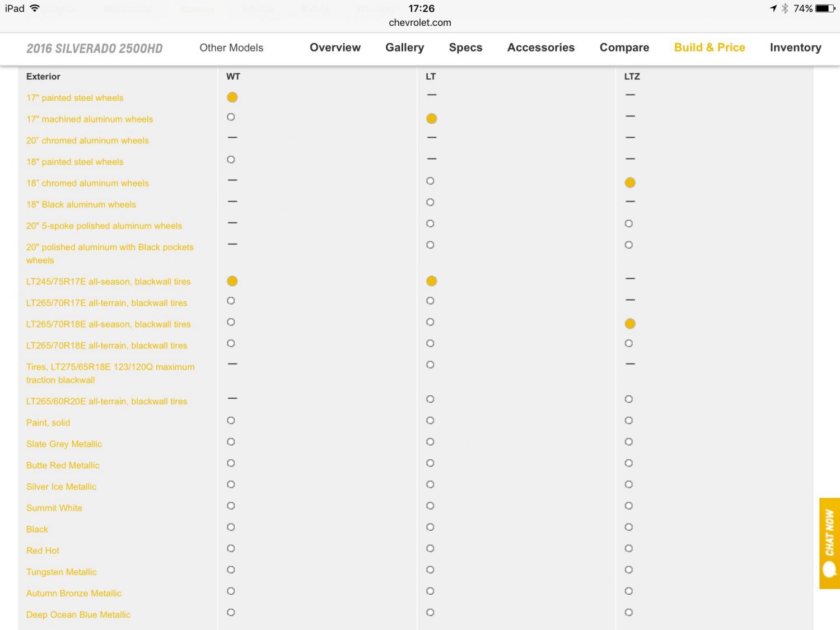Image resolution: width=840 pixels, height=630 pixels.
Task: Open the LT265/70R18E all-season tires link
Action: pos(108,324)
